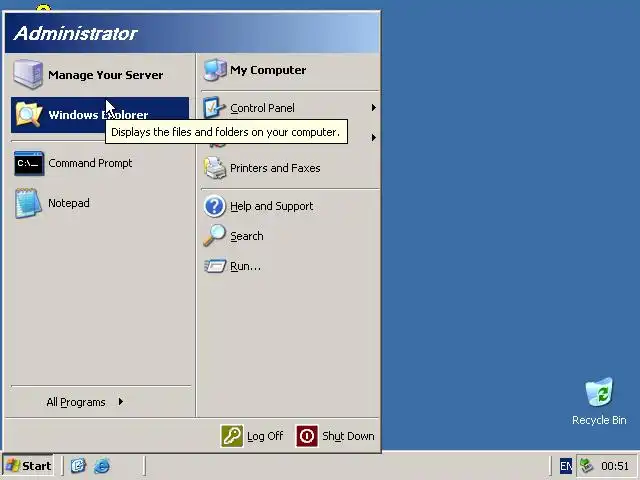The height and width of the screenshot is (480, 640).
Task: Open My Computer from the Start menu
Action: (x=290, y=70)
